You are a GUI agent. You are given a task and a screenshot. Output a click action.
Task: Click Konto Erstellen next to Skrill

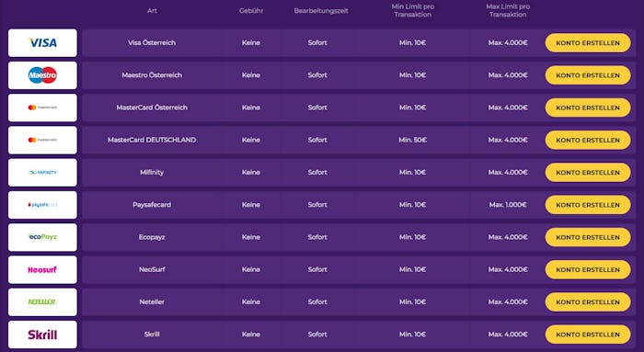588,335
